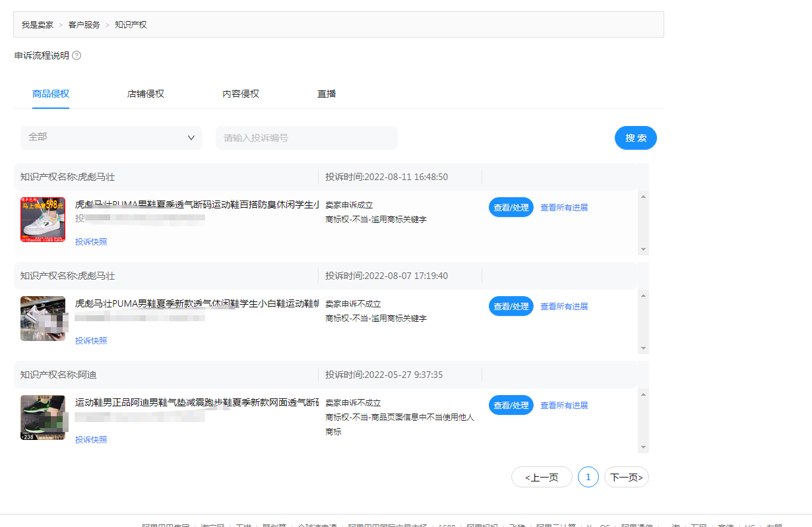Click 投诉时间:2022-05-27 9:37:35 text
The width and height of the screenshot is (812, 527).
point(384,375)
